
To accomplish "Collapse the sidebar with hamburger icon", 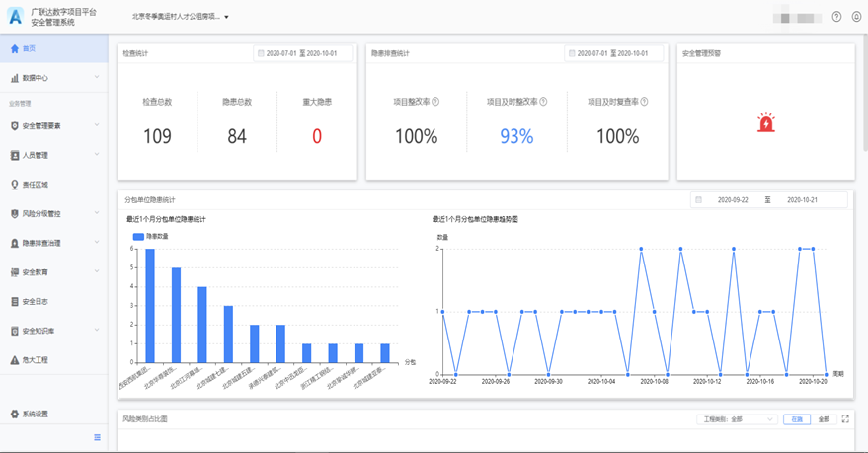I will 98,437.
